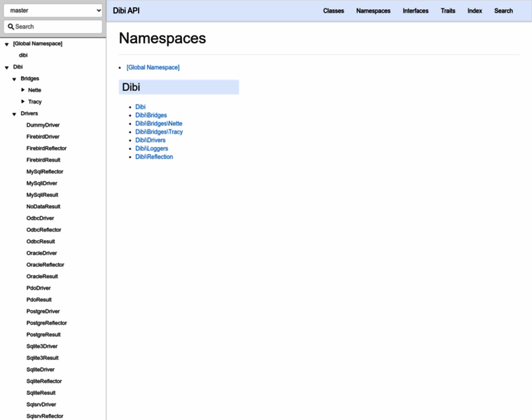Open SqliteDriver in sidebar tree
Screen dimensions: 532x420
pos(41,370)
